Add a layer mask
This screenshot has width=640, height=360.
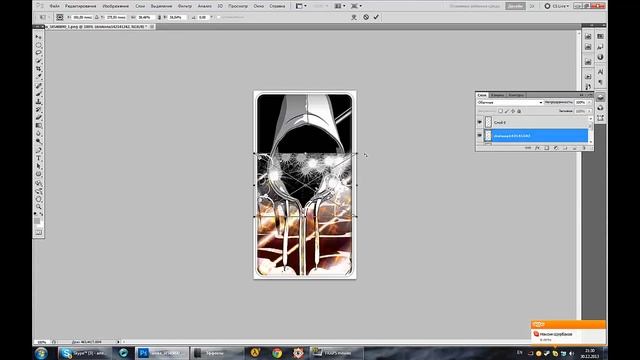547,148
